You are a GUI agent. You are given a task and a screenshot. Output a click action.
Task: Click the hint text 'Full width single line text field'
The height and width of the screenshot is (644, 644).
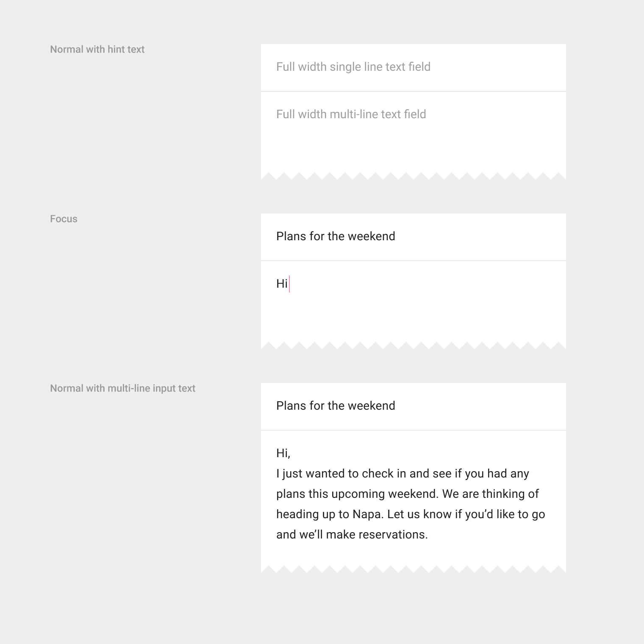coord(353,67)
